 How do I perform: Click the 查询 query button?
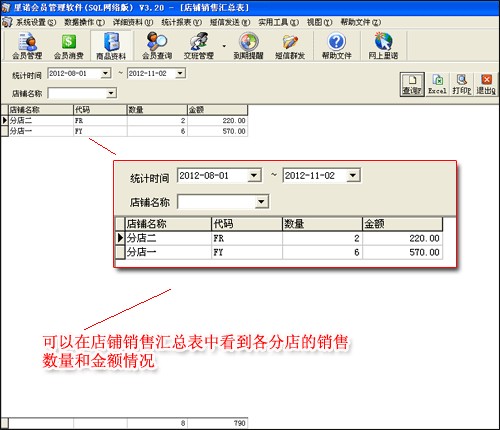412,84
